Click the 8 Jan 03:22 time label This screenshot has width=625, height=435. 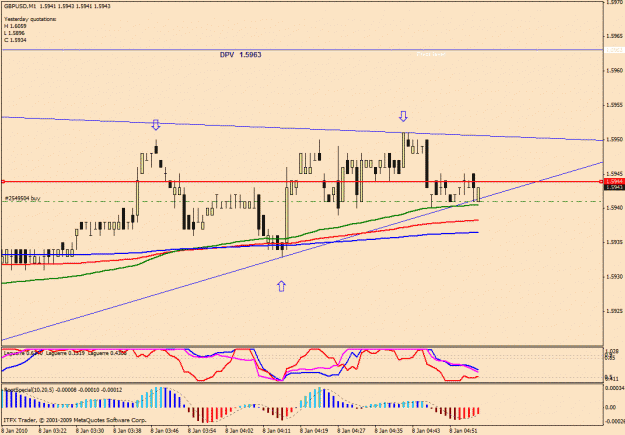click(52, 431)
